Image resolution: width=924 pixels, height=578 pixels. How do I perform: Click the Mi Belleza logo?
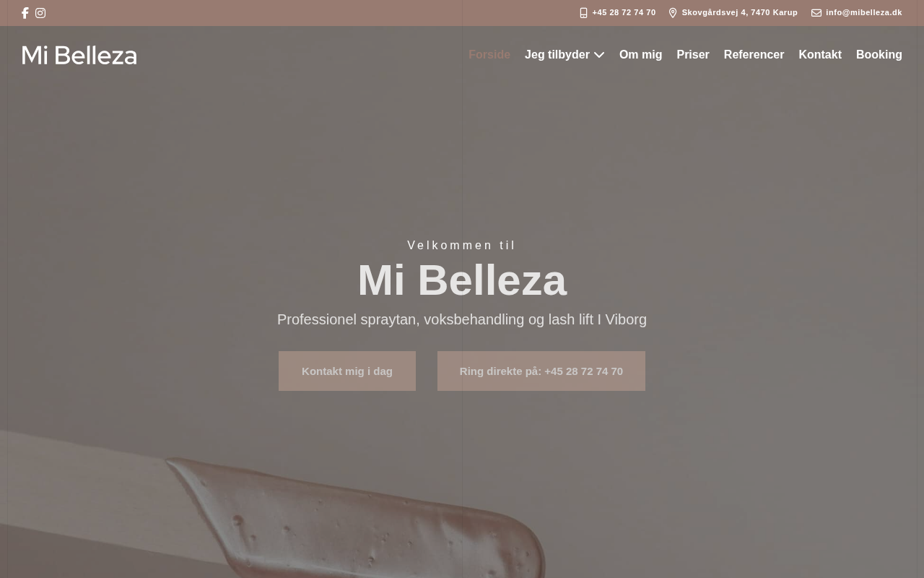79,55
